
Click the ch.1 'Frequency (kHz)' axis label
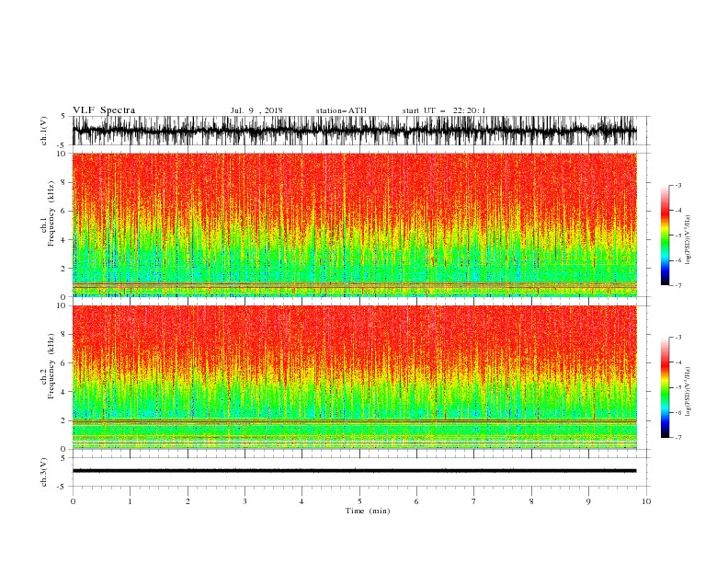point(51,214)
